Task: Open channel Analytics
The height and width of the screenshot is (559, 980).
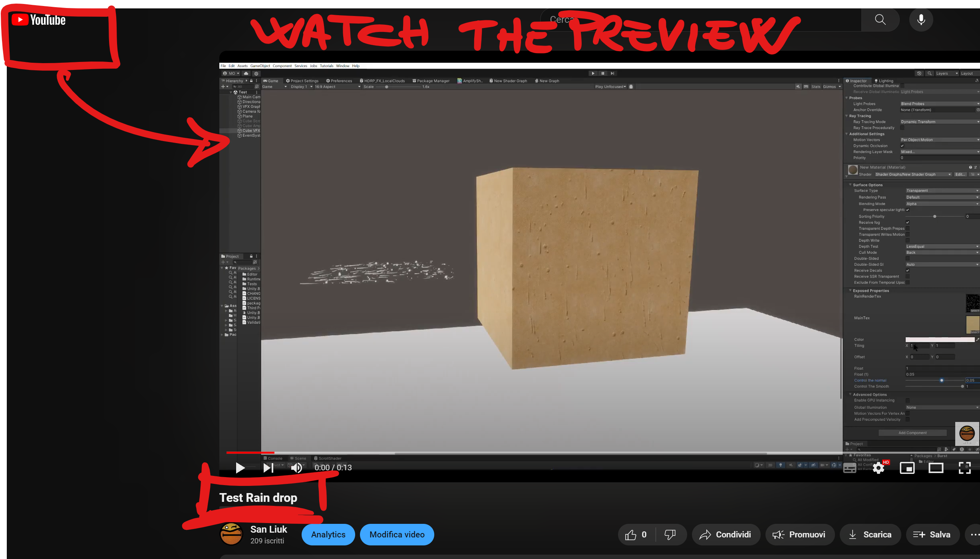Action: [328, 535]
